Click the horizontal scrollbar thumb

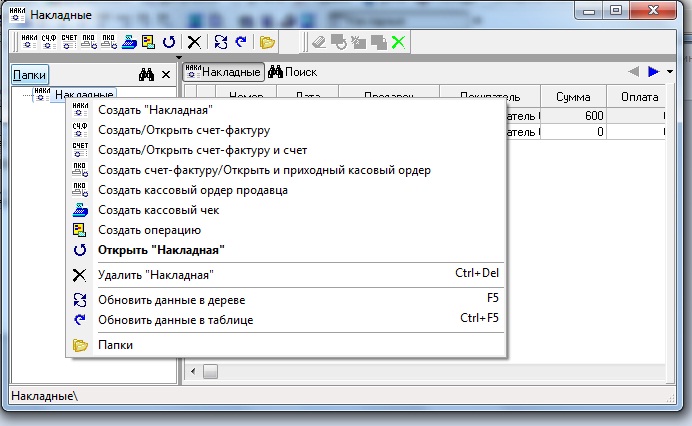click(210, 371)
